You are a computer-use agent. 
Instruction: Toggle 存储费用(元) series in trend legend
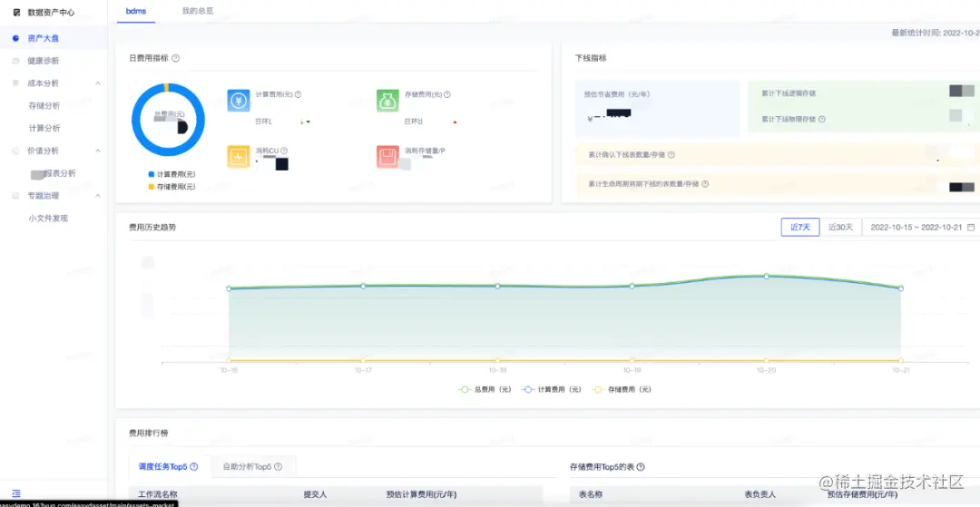[622, 389]
